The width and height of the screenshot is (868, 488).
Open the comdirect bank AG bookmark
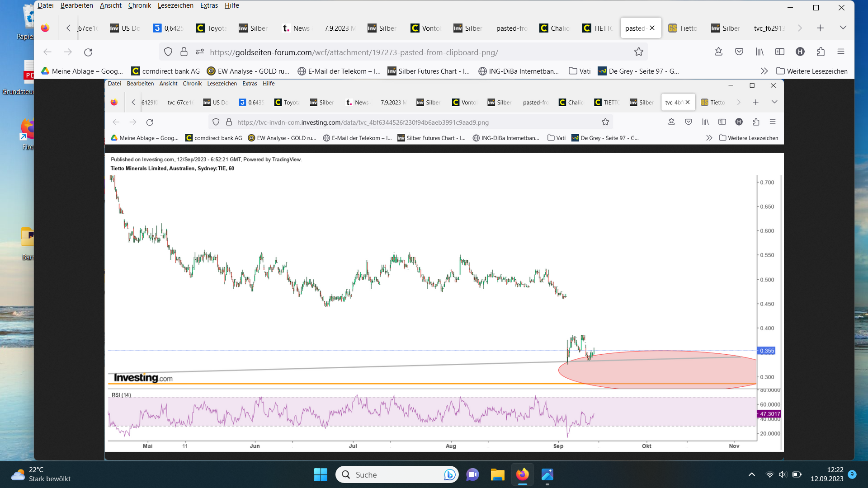point(165,71)
